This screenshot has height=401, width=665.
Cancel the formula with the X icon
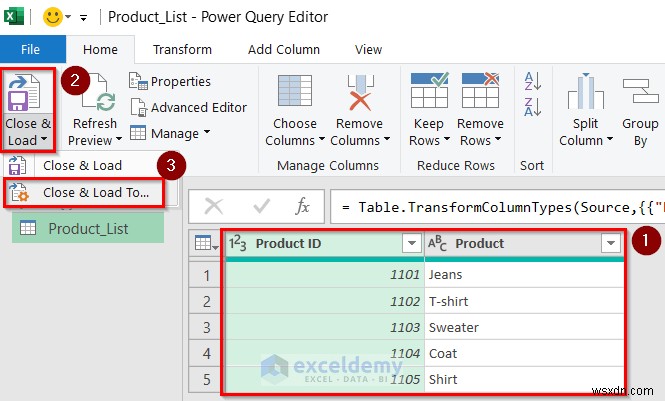coord(213,206)
